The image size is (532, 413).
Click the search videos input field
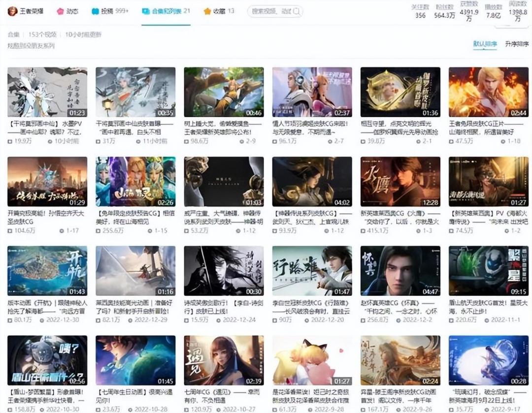coord(275,11)
